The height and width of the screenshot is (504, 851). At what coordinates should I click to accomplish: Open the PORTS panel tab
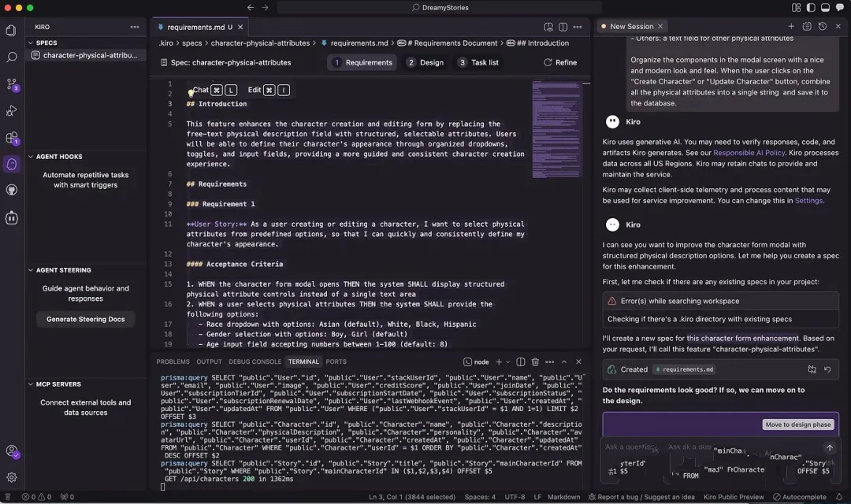pos(336,362)
